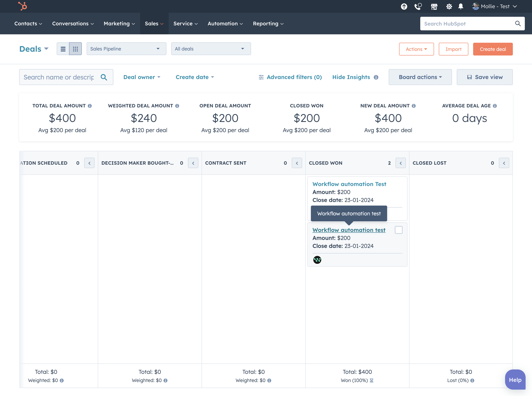Open the Create date filter
532x396 pixels.
[195, 77]
